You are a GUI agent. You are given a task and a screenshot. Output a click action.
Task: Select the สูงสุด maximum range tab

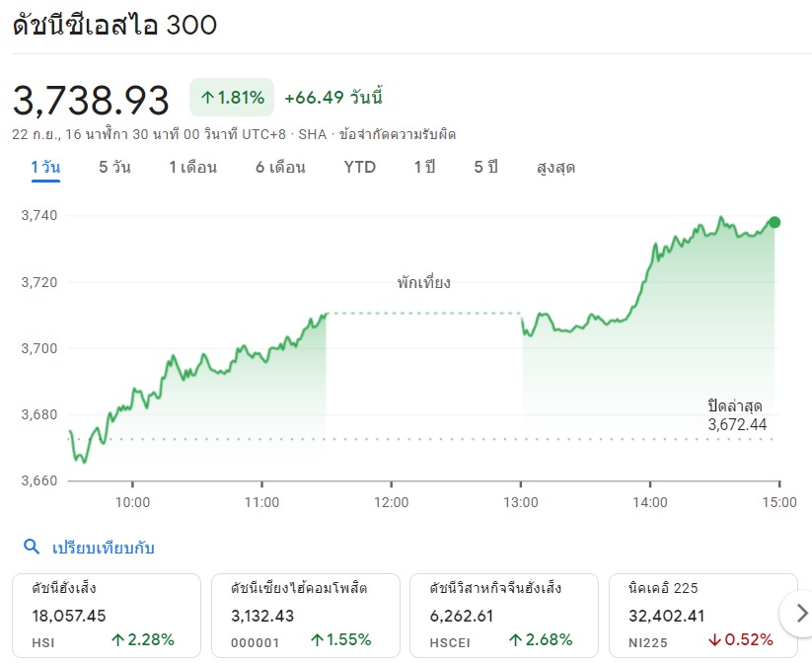point(555,167)
